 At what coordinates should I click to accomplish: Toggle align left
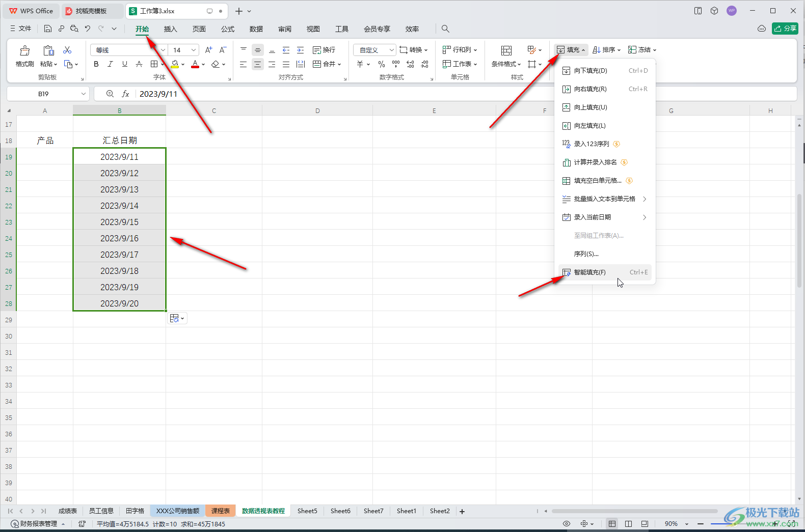[244, 64]
